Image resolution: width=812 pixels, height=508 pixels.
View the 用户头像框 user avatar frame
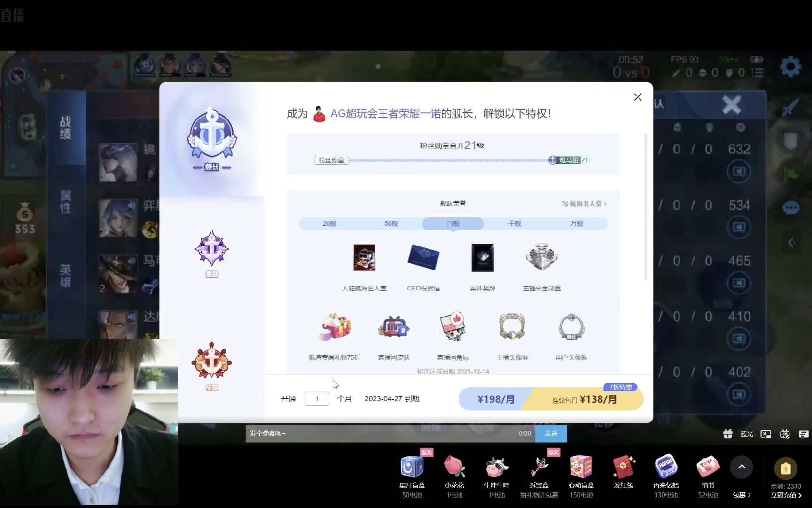(571, 326)
